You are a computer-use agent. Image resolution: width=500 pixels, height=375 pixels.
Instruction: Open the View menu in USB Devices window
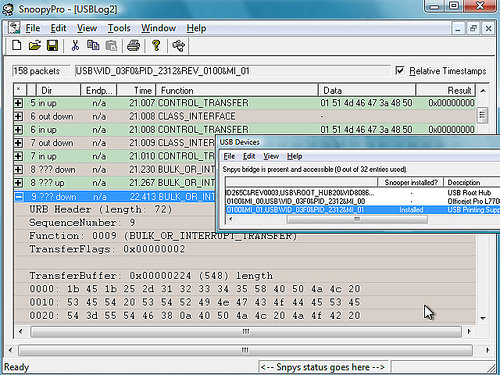pos(271,156)
